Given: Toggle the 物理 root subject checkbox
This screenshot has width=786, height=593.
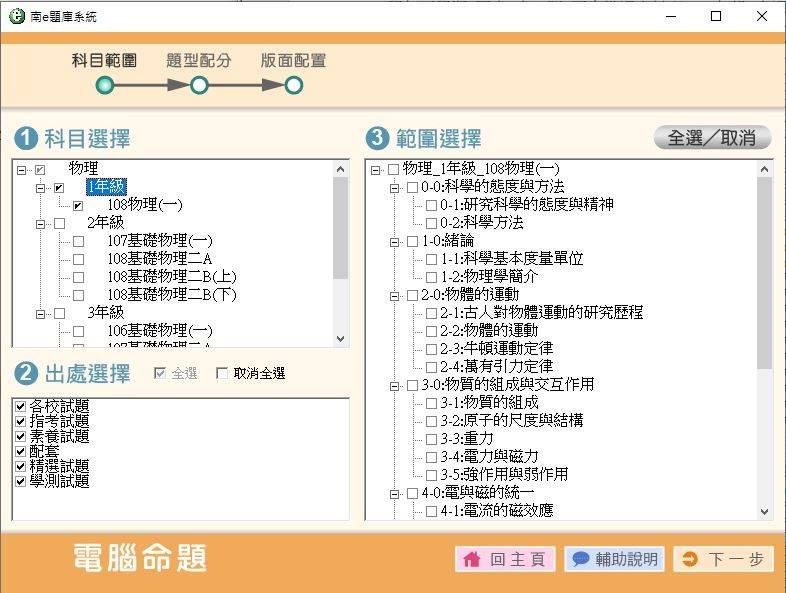Looking at the screenshot, I should (x=40, y=170).
